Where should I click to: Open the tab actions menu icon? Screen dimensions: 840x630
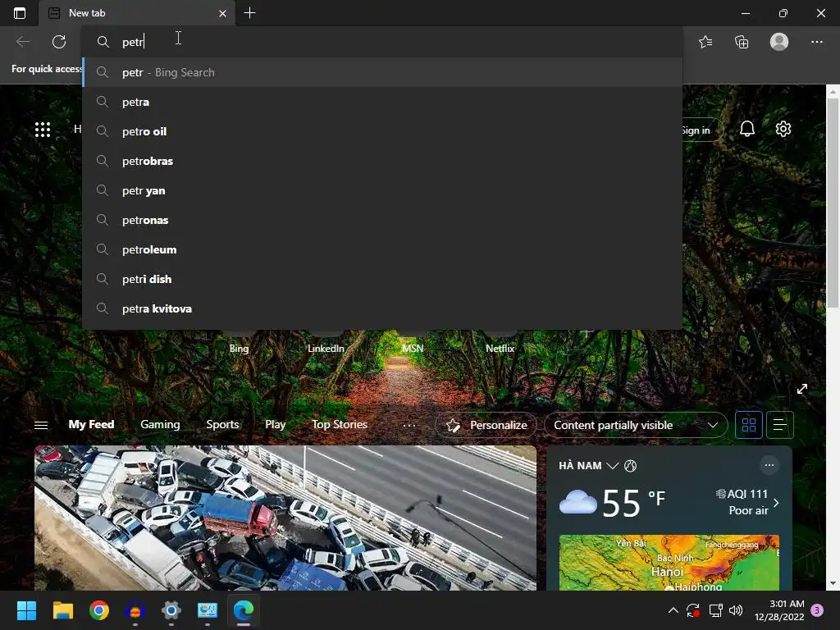coord(20,13)
